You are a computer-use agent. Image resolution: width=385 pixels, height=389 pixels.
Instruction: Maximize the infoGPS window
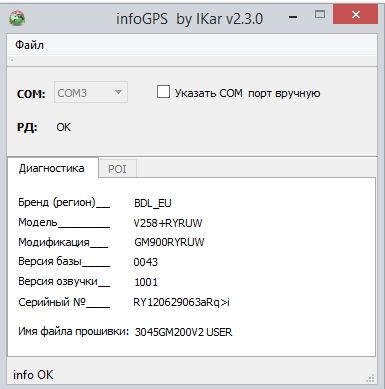click(320, 15)
